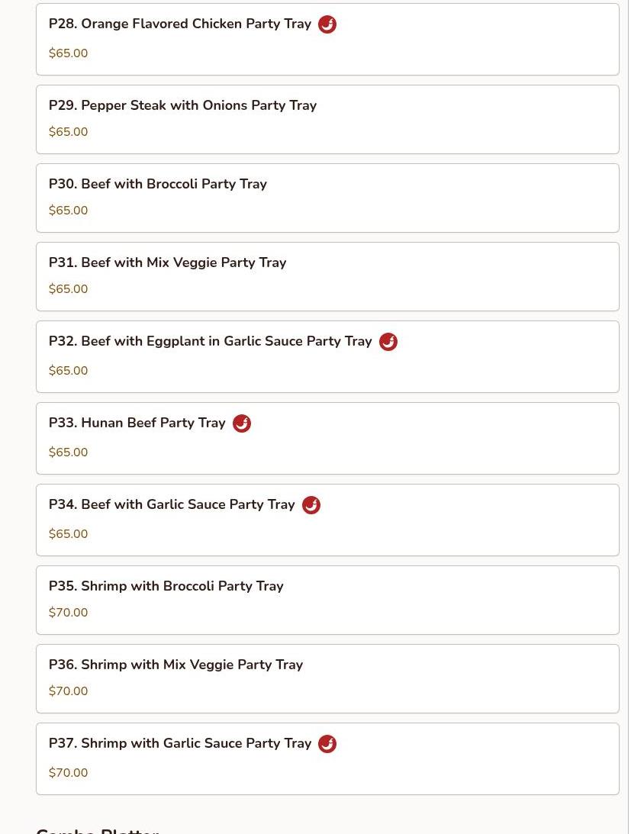Add P35 Shrimp with Broccoli Party Tray
This screenshot has width=644, height=834.
point(327,601)
